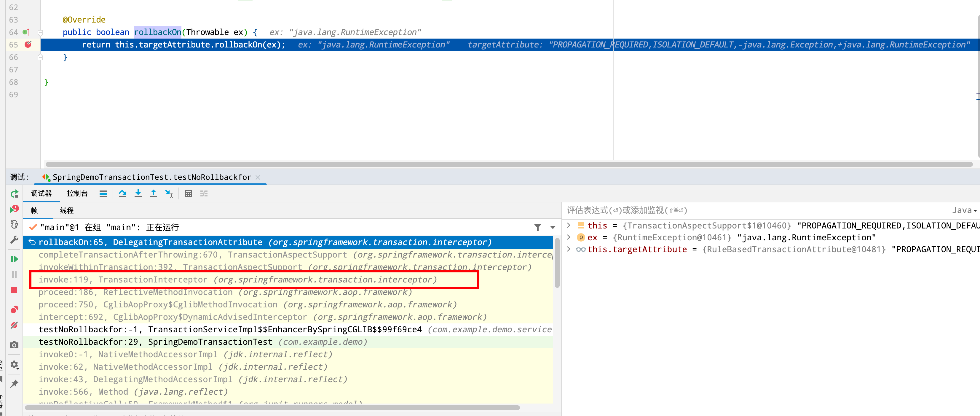Select frame testNoRollbackfor:29 SpringDemoTransactionTest

288,342
